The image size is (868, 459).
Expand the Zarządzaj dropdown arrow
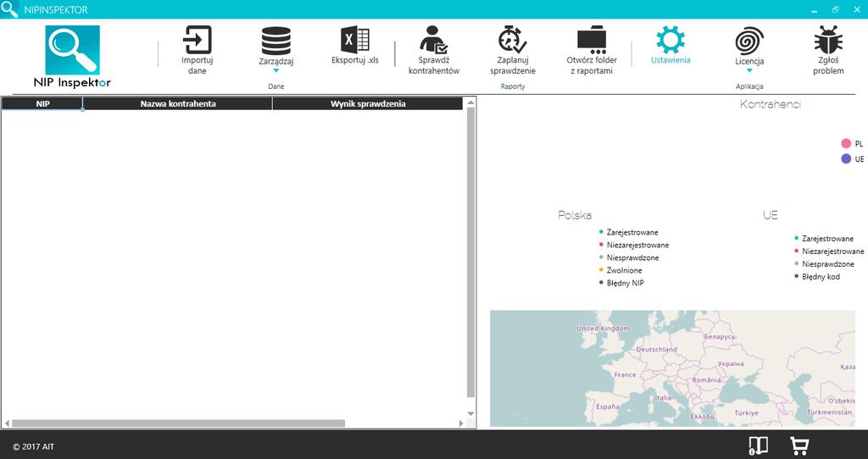pos(275,71)
